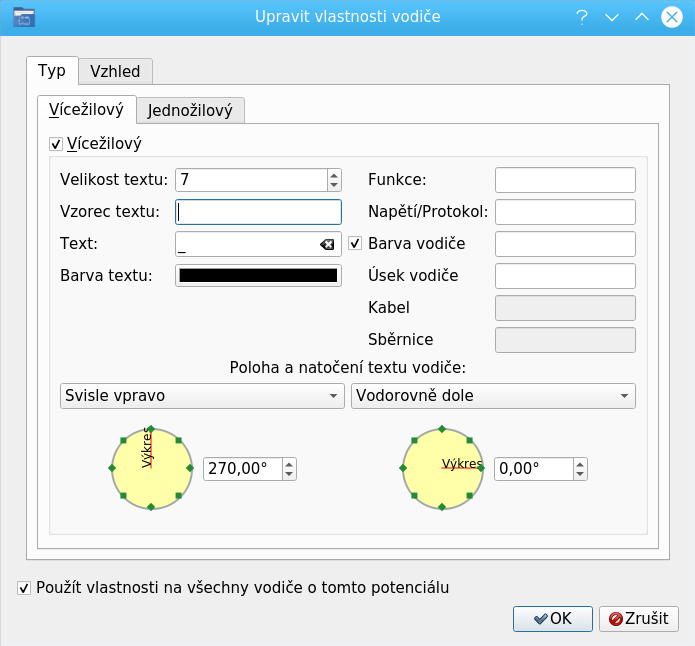Select the Jednožilový tab
The image size is (695, 646).
click(190, 111)
